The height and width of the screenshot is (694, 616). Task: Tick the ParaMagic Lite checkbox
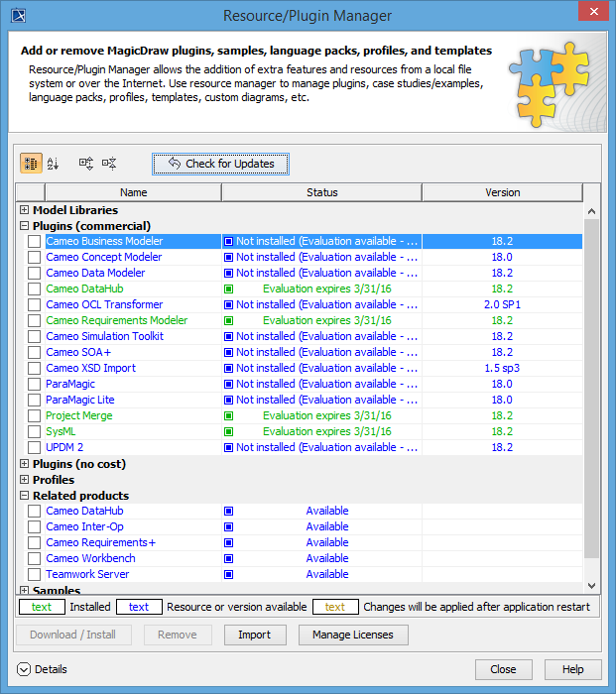coord(35,400)
